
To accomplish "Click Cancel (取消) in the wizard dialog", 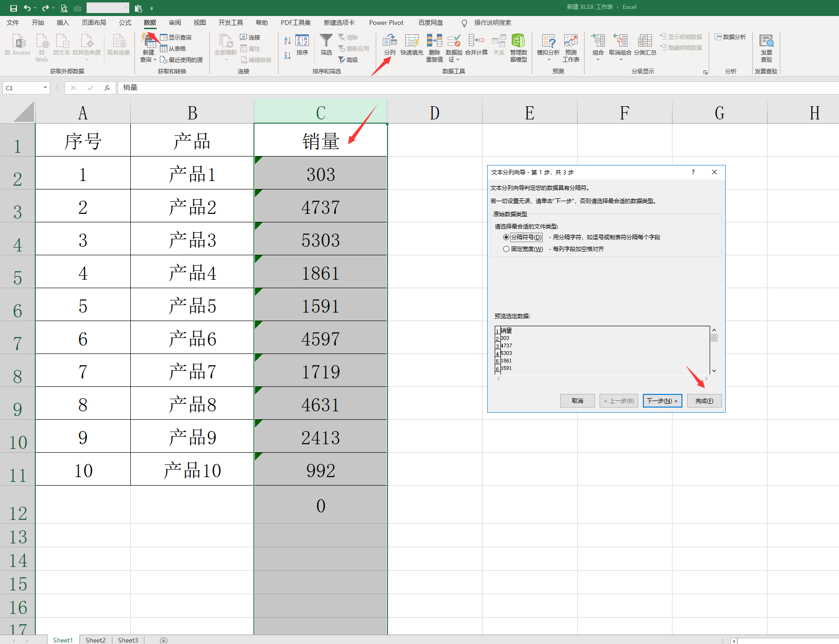I will point(577,401).
